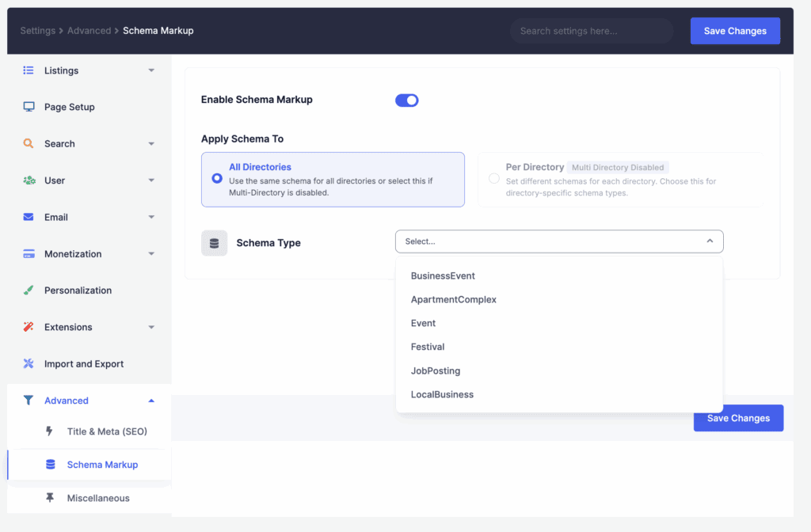811x532 pixels.
Task: Click the Listings list icon in sidebar
Action: click(x=29, y=70)
